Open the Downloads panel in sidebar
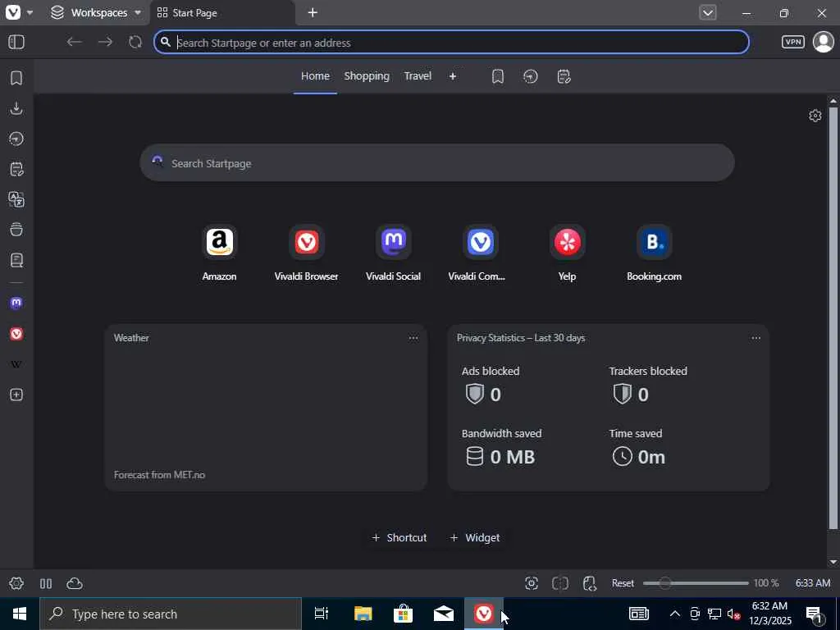840x630 pixels. click(16, 108)
